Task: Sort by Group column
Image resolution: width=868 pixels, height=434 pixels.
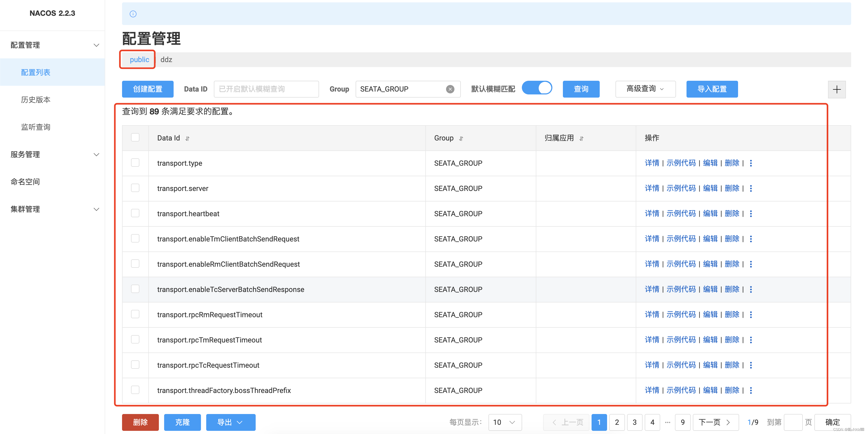Action: point(461,139)
